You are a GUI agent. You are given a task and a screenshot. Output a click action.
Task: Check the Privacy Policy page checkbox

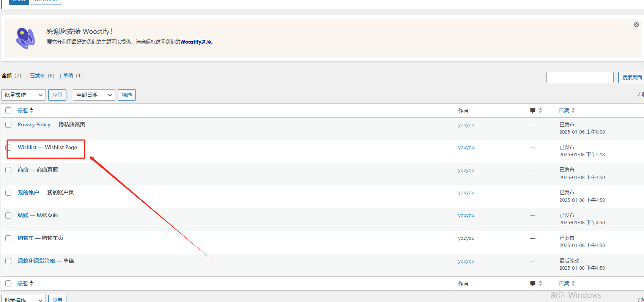pos(8,125)
